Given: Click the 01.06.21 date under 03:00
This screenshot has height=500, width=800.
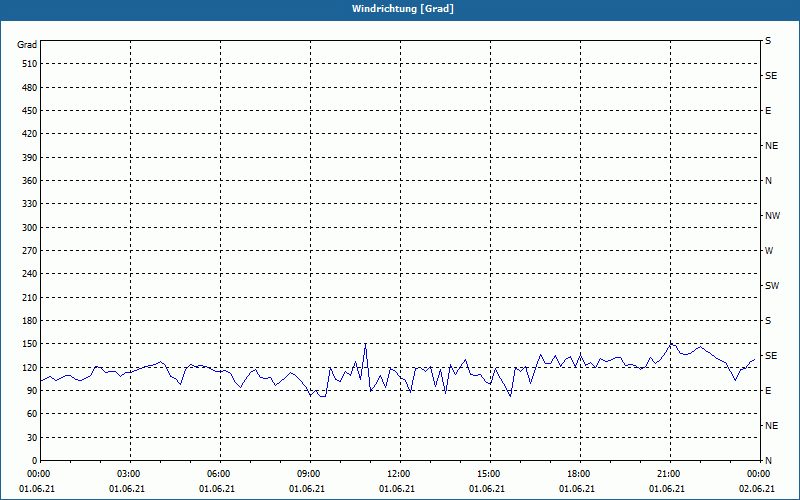Looking at the screenshot, I should (127, 489).
